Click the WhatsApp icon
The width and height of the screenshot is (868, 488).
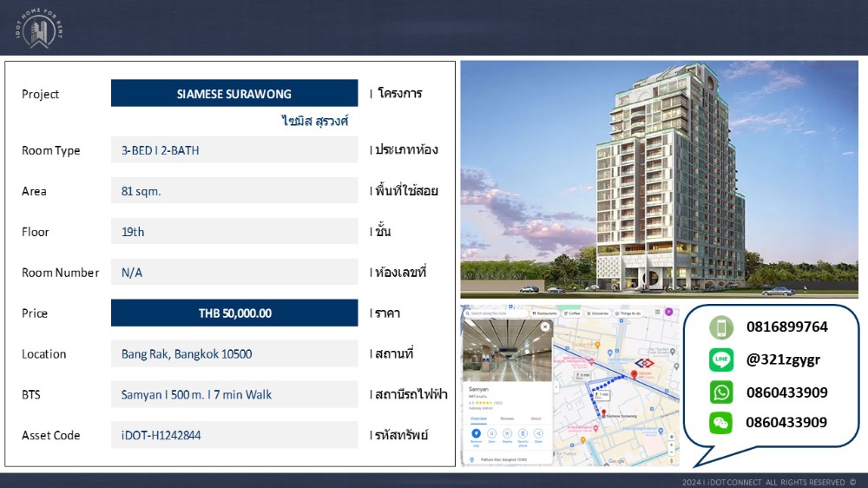[720, 392]
